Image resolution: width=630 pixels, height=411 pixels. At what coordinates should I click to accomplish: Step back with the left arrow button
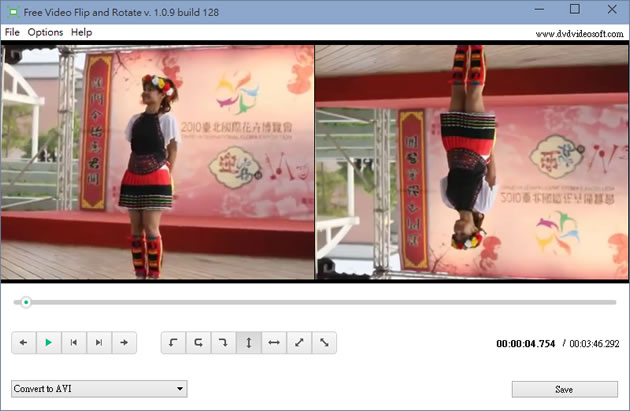23,343
